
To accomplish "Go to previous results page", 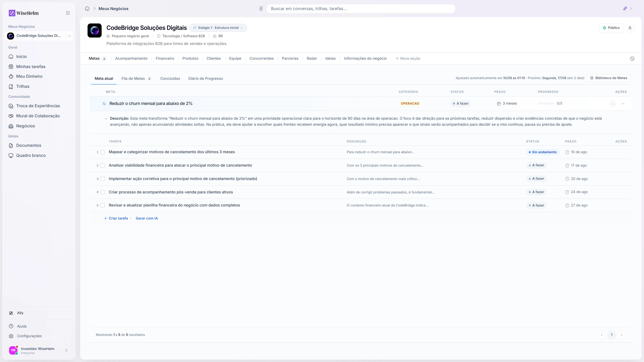I will (602, 335).
